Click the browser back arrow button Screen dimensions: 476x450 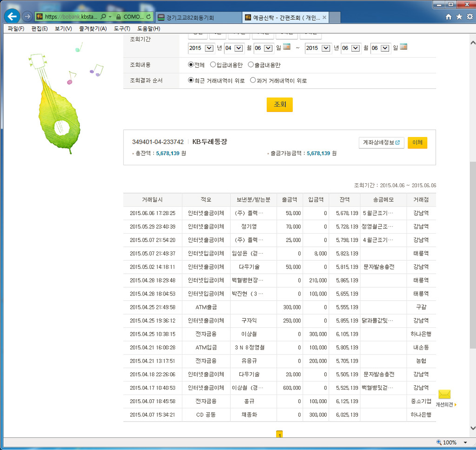tap(13, 16)
